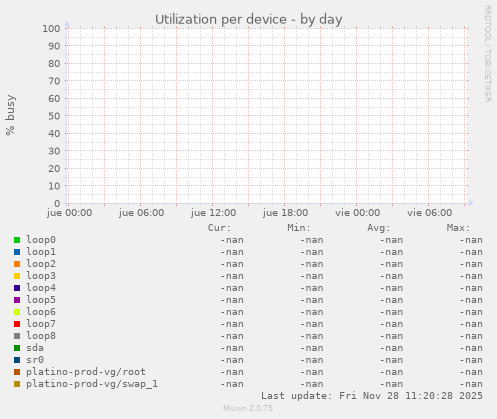This screenshot has height=419, width=497.
Task: Click the sda dark green swatch
Action: tap(17, 348)
